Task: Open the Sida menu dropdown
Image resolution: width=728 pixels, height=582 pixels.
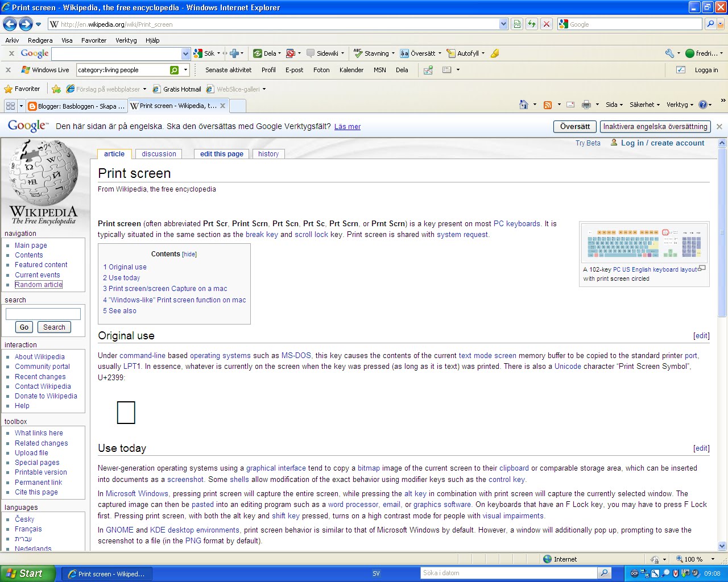Action: [614, 105]
